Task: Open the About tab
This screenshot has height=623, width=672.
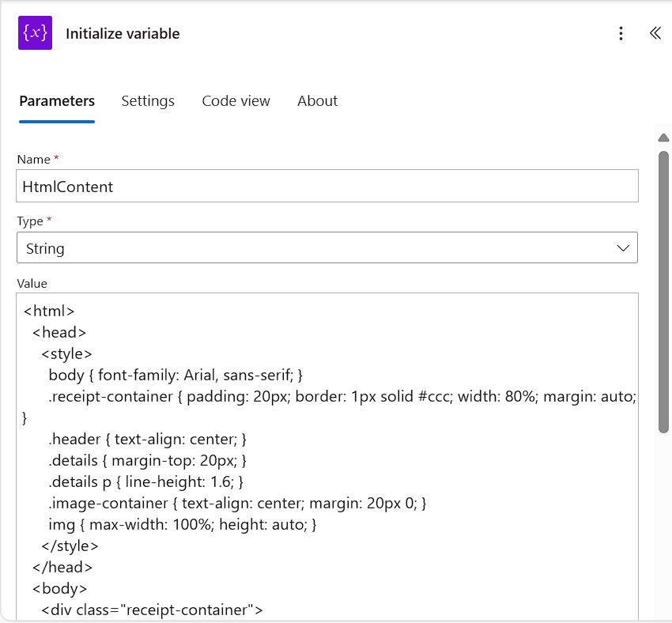Action: point(317,101)
